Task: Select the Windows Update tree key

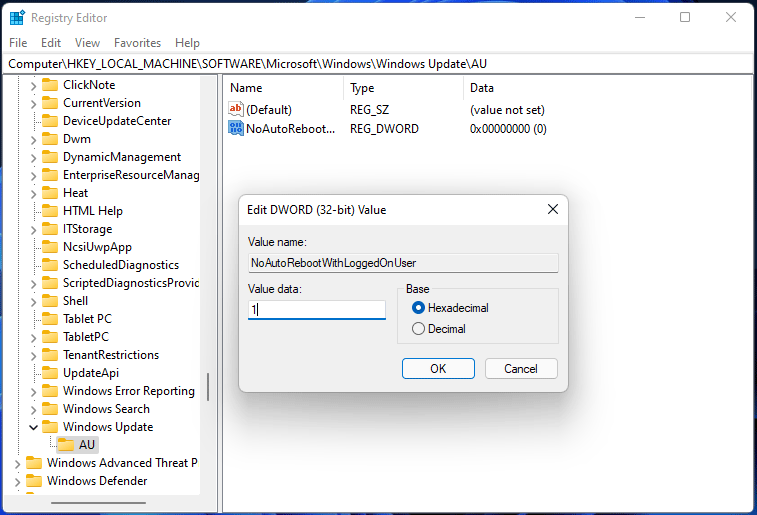Action: (x=108, y=427)
